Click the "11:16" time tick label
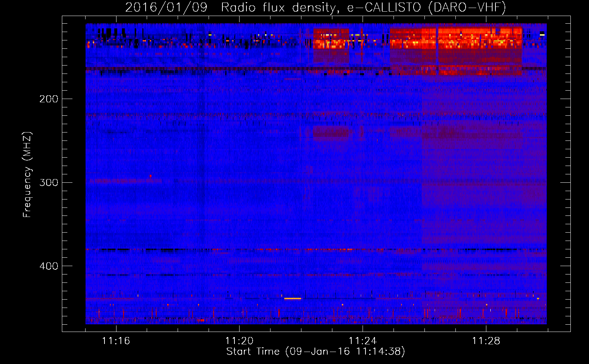The image size is (589, 364). pyautogui.click(x=116, y=341)
